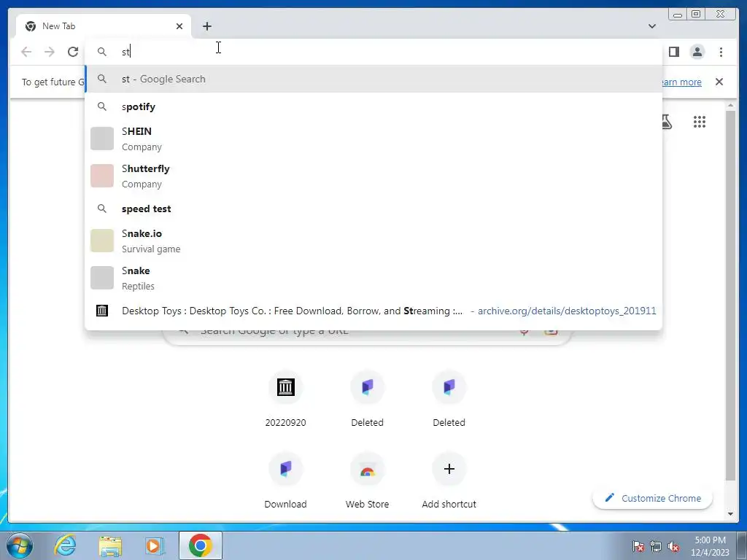The height and width of the screenshot is (560, 747).
Task: Open a new tab with the plus button
Action: (206, 26)
